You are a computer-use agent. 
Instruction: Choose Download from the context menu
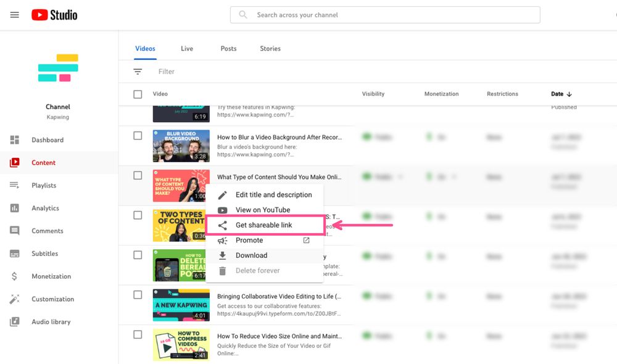click(x=251, y=255)
